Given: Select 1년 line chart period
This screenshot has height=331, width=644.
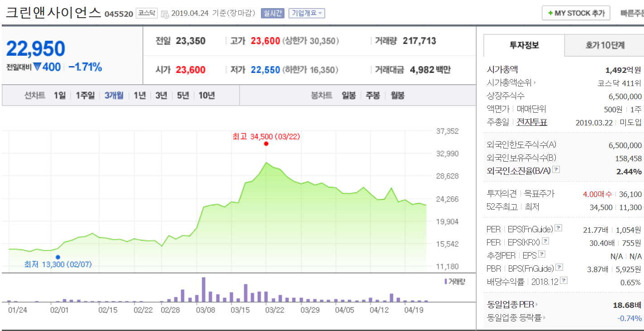Looking at the screenshot, I should pos(139,96).
